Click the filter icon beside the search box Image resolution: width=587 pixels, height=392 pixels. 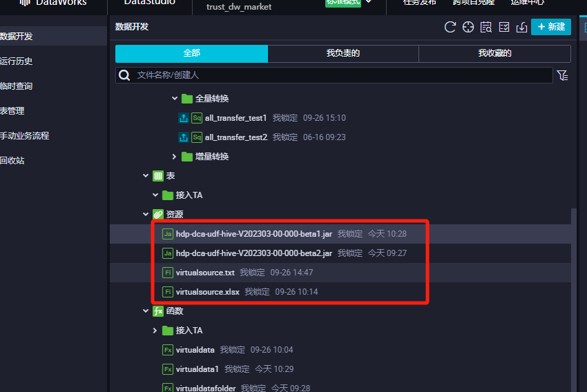[x=562, y=75]
